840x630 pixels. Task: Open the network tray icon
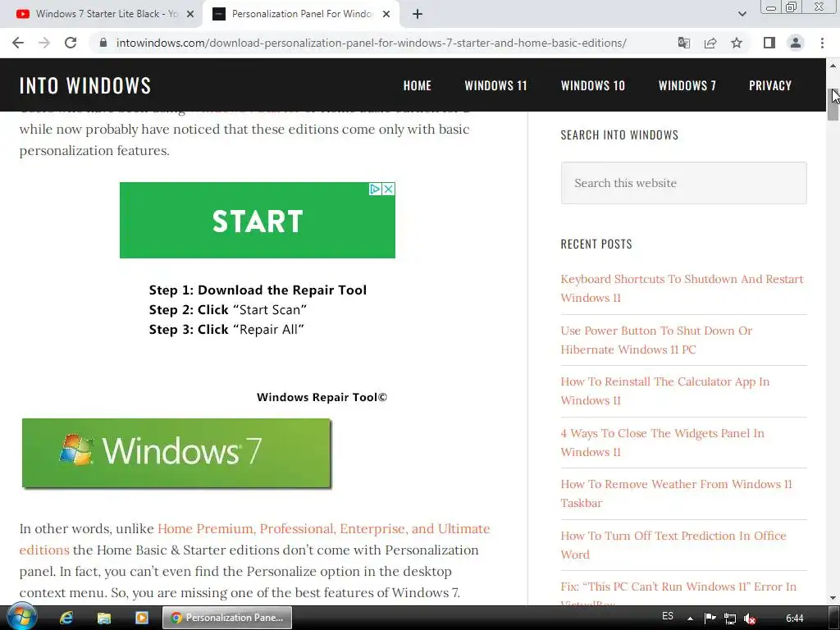[x=729, y=619]
